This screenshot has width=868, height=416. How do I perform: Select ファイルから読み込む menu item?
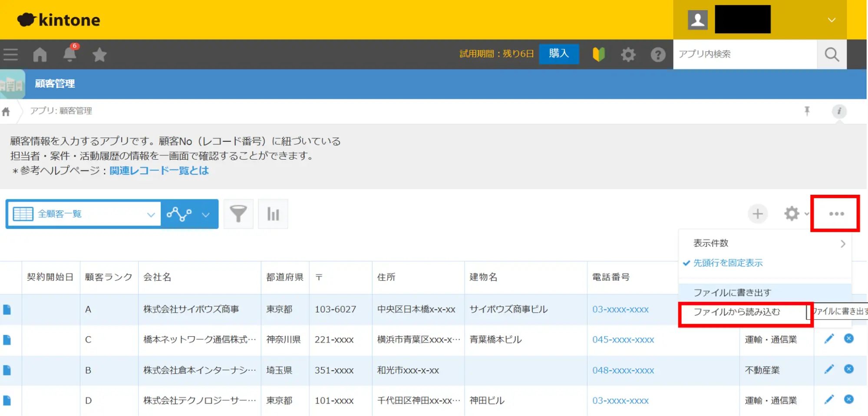[736, 312]
